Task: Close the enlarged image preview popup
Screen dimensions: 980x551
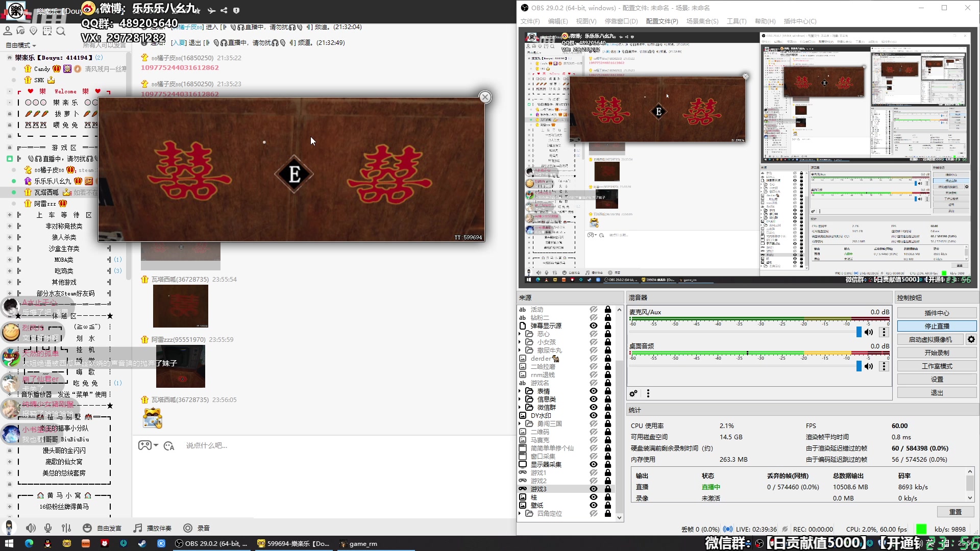Action: click(485, 97)
